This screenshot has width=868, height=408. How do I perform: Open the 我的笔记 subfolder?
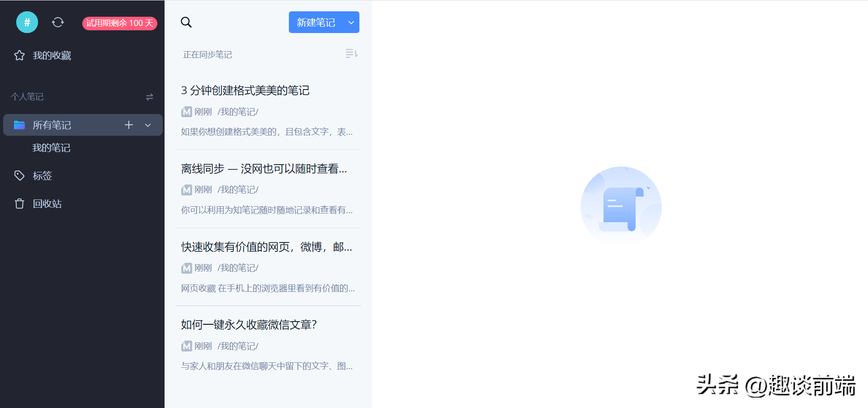[x=52, y=148]
